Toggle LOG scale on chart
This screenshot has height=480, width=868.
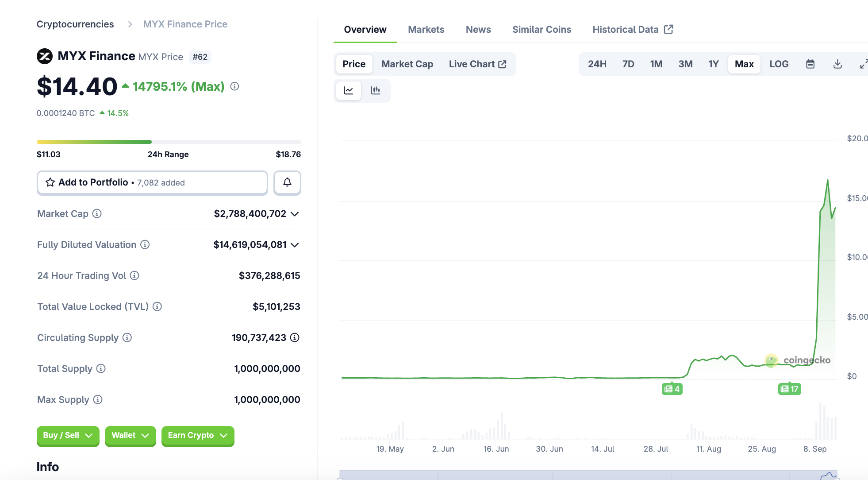[779, 64]
